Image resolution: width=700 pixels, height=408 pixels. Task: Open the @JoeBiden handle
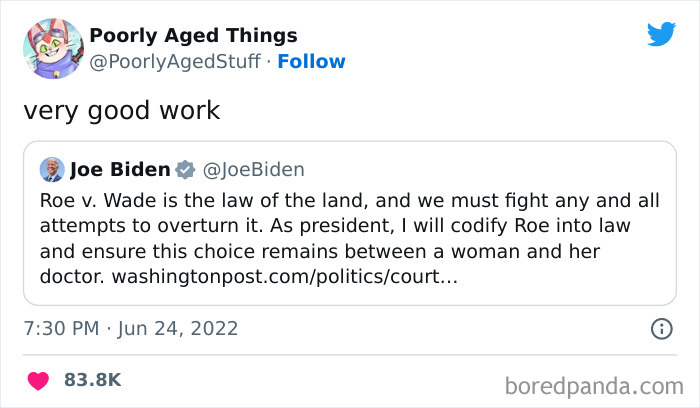click(x=255, y=169)
